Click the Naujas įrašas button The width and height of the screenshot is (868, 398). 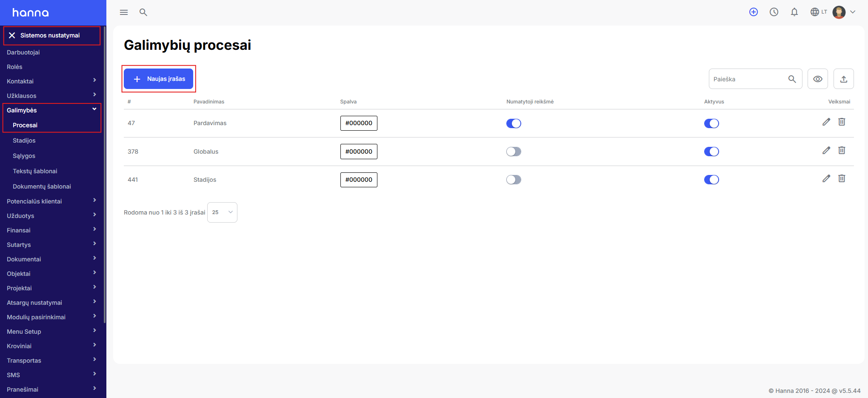pyautogui.click(x=158, y=79)
